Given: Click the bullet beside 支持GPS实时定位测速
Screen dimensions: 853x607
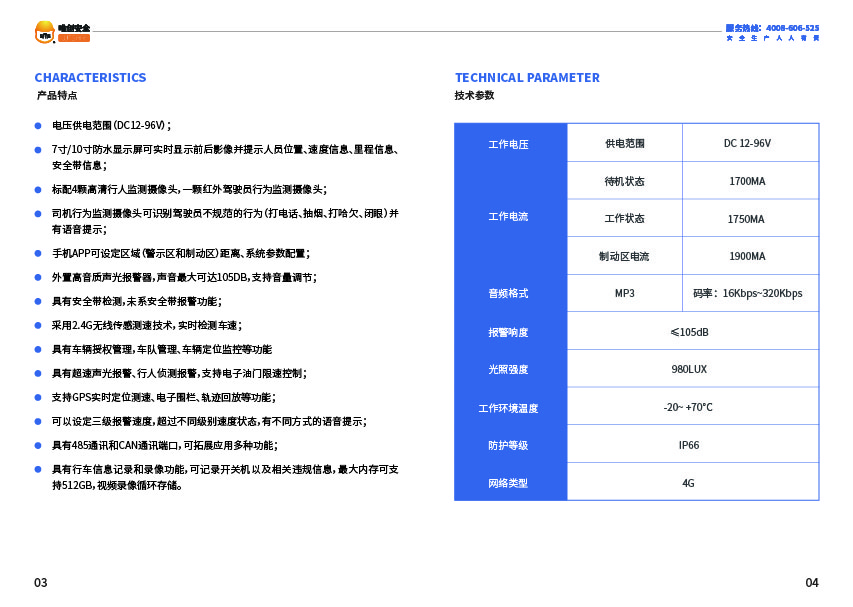Looking at the screenshot, I should coord(38,397).
